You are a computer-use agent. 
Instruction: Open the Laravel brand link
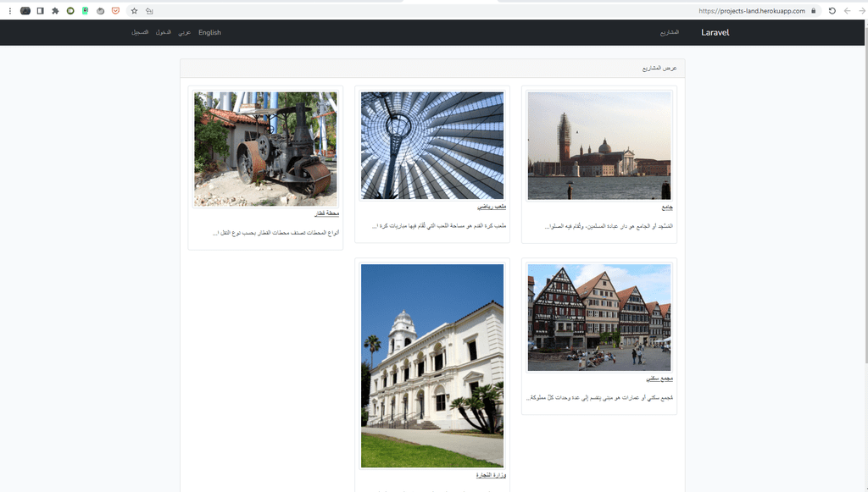pos(715,33)
